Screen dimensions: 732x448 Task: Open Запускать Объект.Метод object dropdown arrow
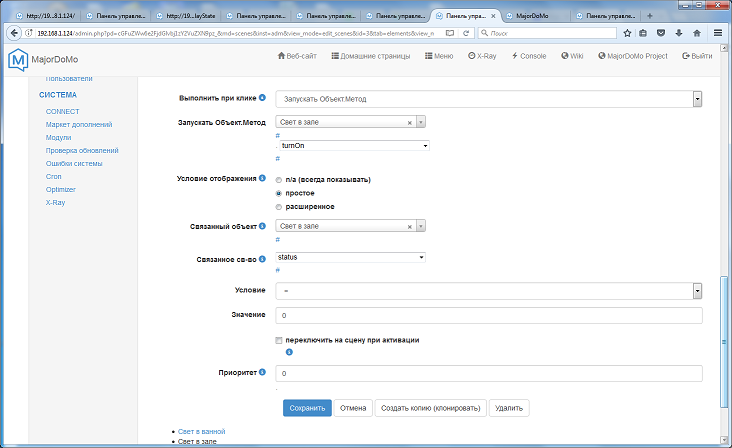pos(421,122)
